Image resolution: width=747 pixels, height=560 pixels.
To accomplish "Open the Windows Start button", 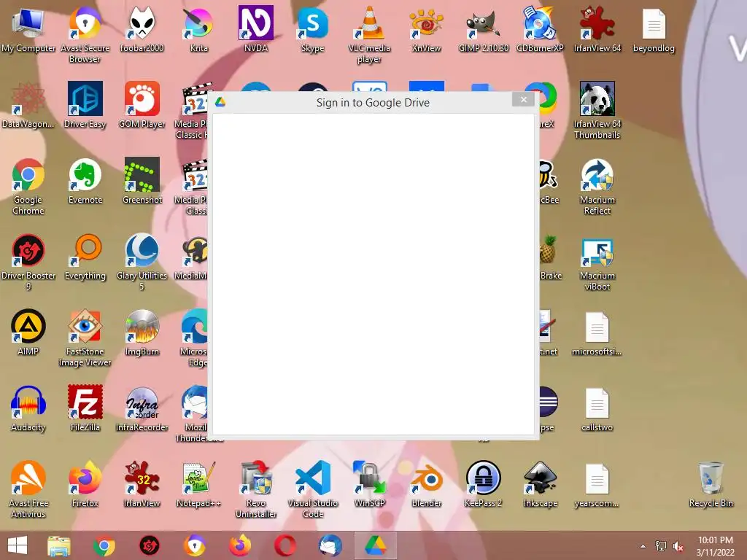I will point(18,545).
